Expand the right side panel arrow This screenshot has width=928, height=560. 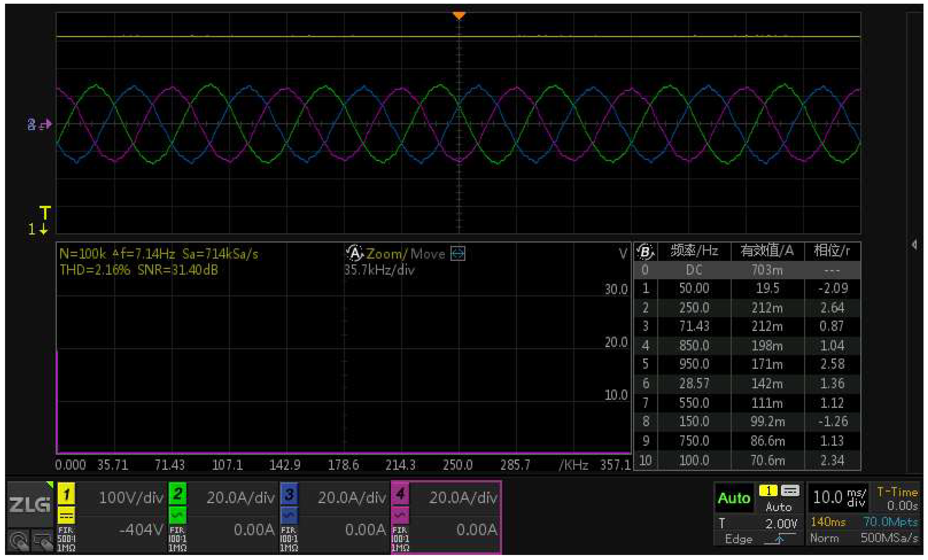click(x=914, y=244)
